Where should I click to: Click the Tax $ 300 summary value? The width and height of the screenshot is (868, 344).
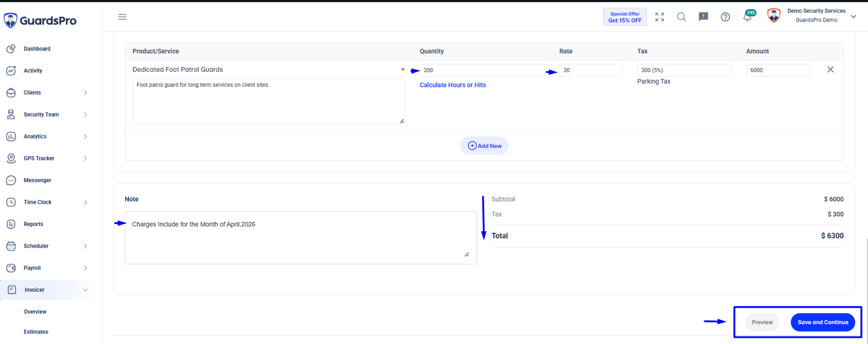836,214
